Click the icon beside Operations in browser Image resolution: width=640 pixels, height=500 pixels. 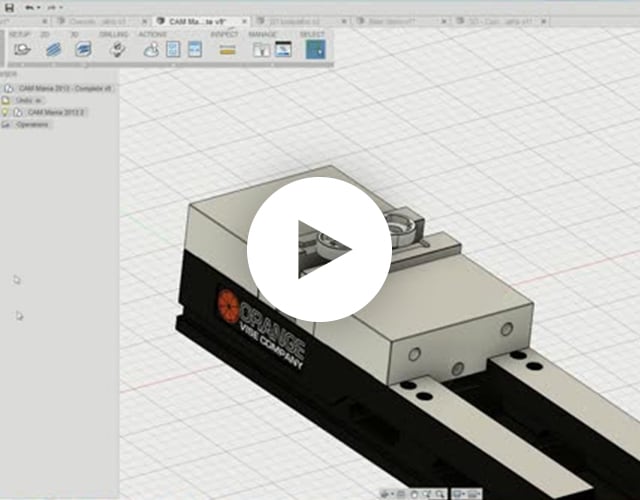point(5,124)
